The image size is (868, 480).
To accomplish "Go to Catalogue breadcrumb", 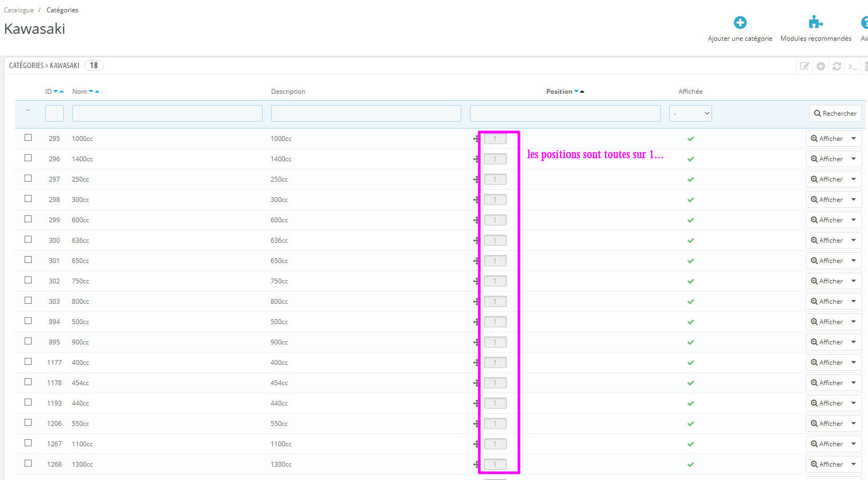I will point(19,10).
